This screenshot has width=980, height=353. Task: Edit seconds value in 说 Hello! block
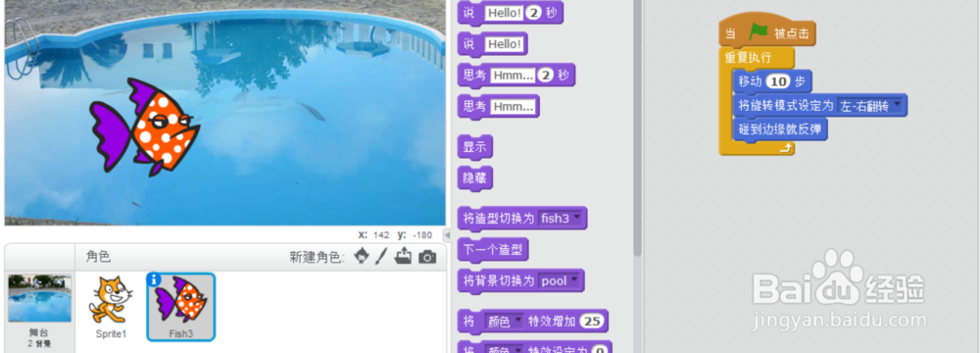pos(534,13)
